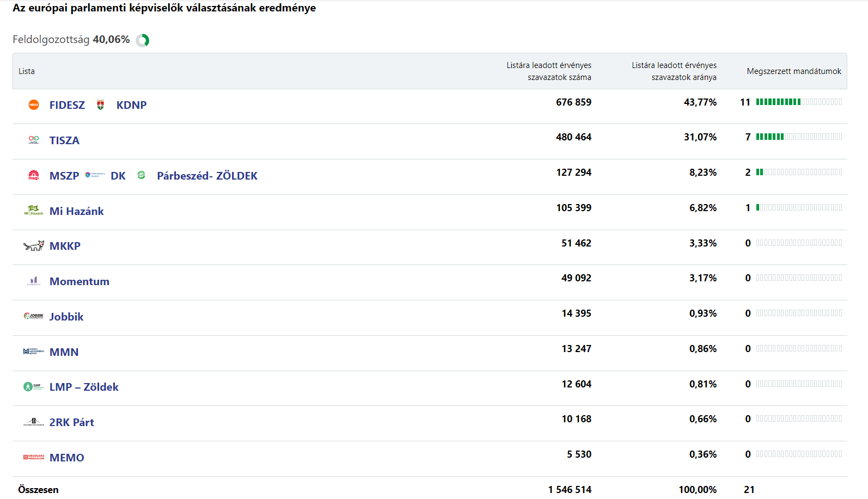Click the FIDESZ-KDNP mandate bar with 11 seats
868x499 pixels.
tap(799, 102)
